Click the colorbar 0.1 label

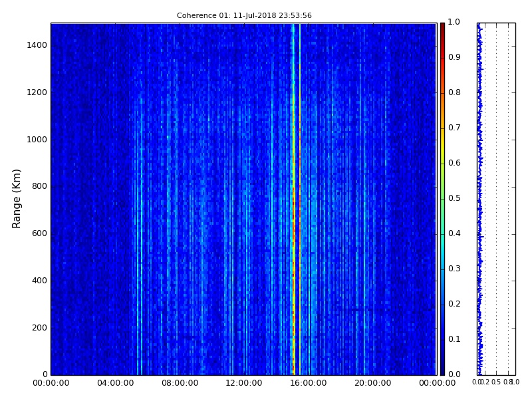pos(454,339)
